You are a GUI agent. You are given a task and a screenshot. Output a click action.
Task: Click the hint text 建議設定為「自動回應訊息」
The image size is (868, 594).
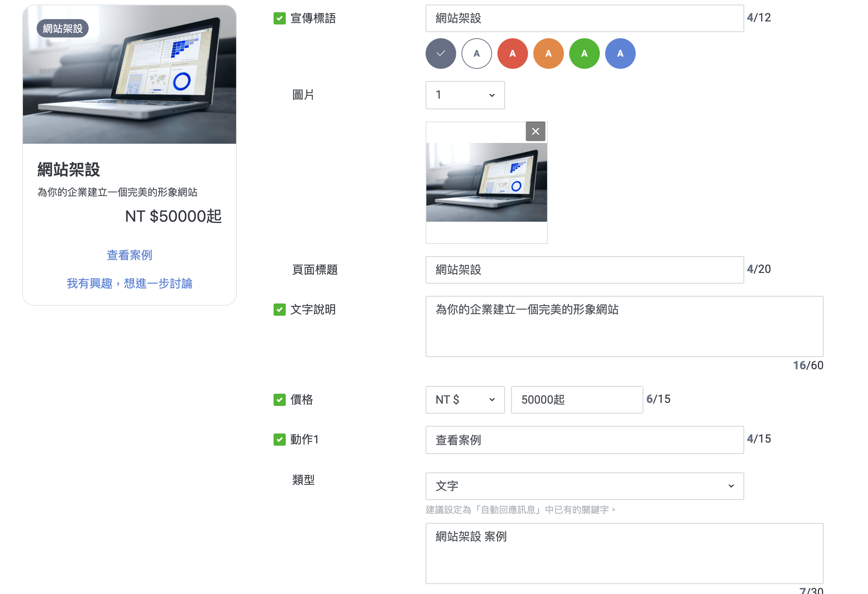point(521,510)
